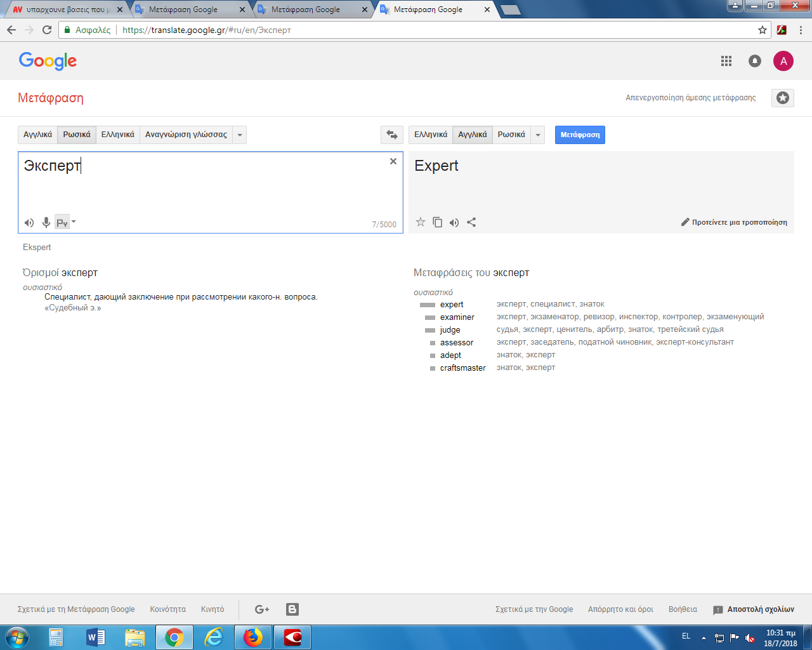Click the translation word 'adept'

[450, 355]
